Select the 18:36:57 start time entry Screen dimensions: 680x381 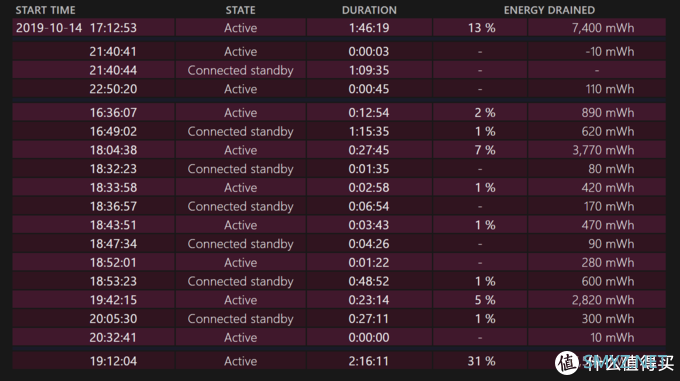point(113,206)
